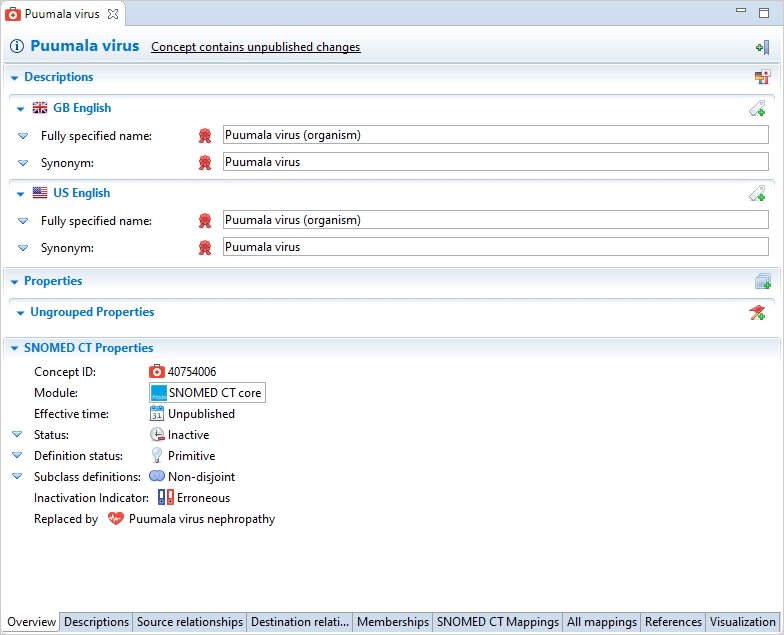Click the add US English description icon
The image size is (784, 635).
click(x=757, y=193)
